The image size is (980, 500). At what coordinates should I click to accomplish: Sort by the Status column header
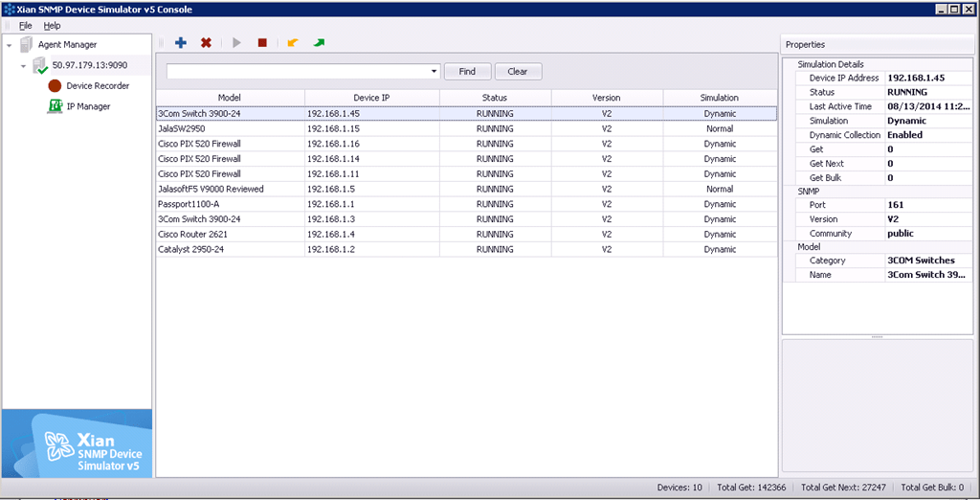pos(495,98)
